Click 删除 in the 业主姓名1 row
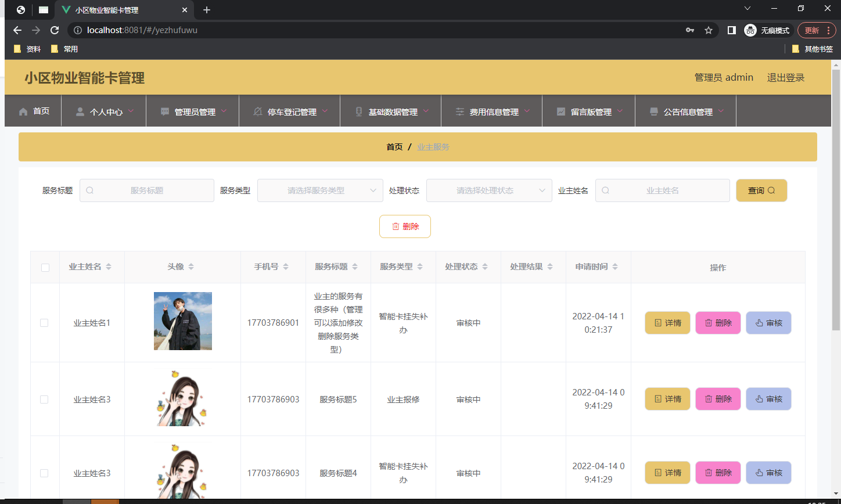This screenshot has height=504, width=841. pos(718,323)
